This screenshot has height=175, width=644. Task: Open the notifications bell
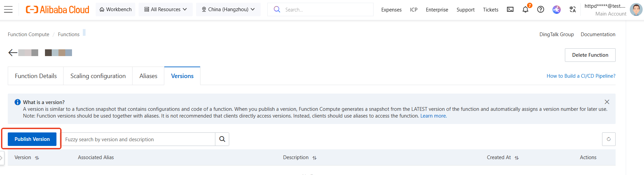[x=525, y=9]
